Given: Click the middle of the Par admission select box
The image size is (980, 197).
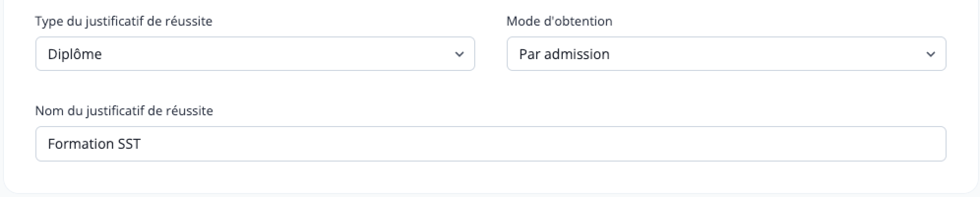Looking at the screenshot, I should pos(726,54).
